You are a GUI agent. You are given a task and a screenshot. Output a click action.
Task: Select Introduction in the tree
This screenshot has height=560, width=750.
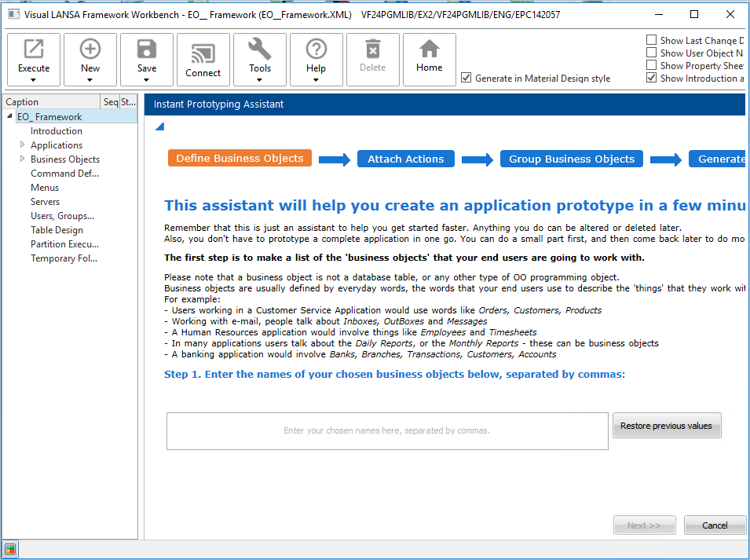[57, 130]
